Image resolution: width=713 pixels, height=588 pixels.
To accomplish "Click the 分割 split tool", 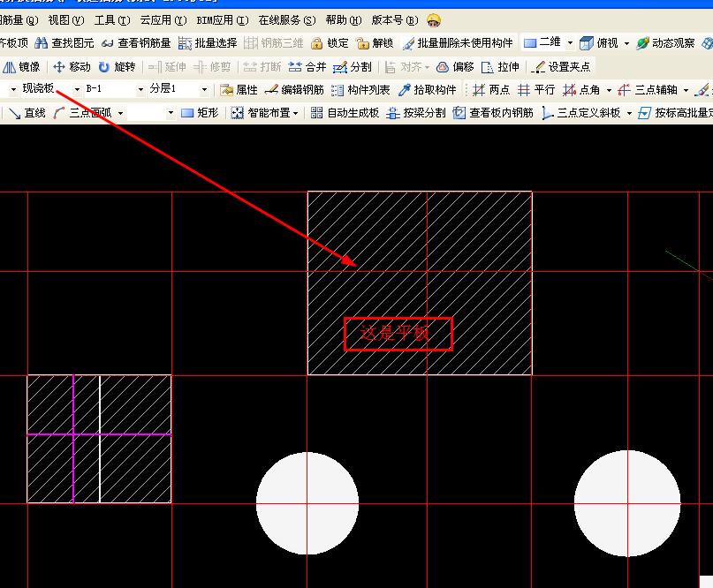I will point(352,67).
